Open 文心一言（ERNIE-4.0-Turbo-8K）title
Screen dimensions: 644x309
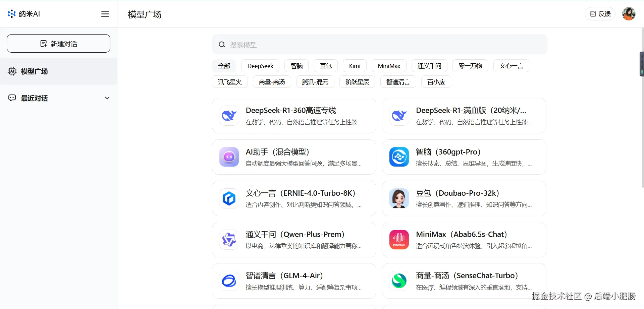pos(301,193)
